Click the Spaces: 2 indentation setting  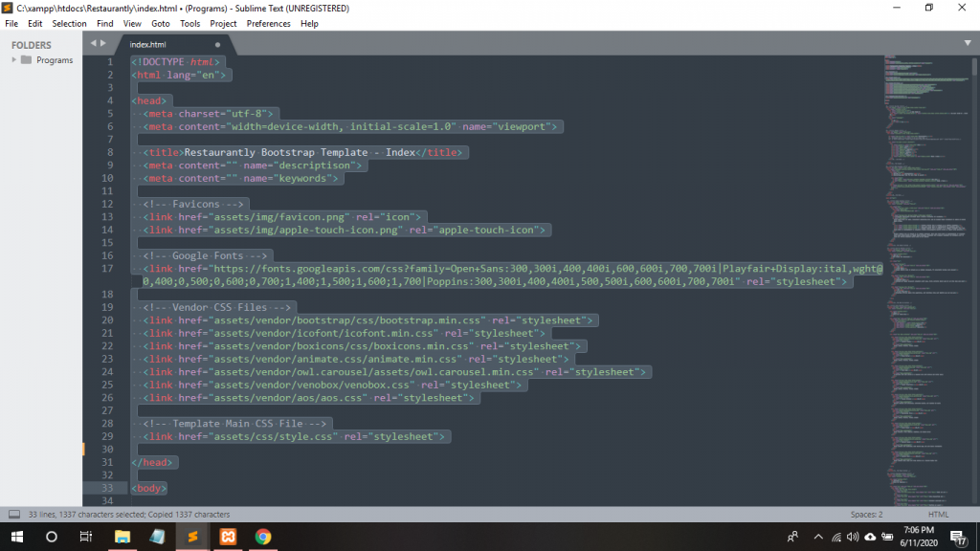[x=866, y=514]
